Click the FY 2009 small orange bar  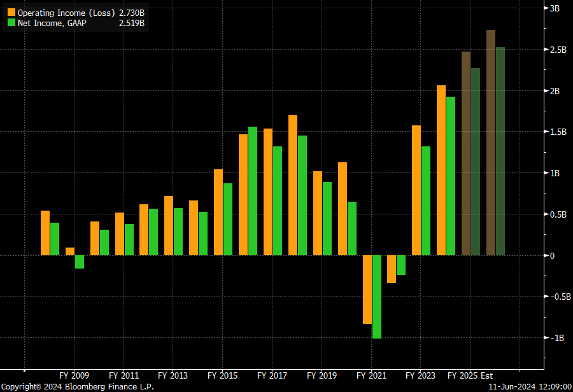click(70, 251)
